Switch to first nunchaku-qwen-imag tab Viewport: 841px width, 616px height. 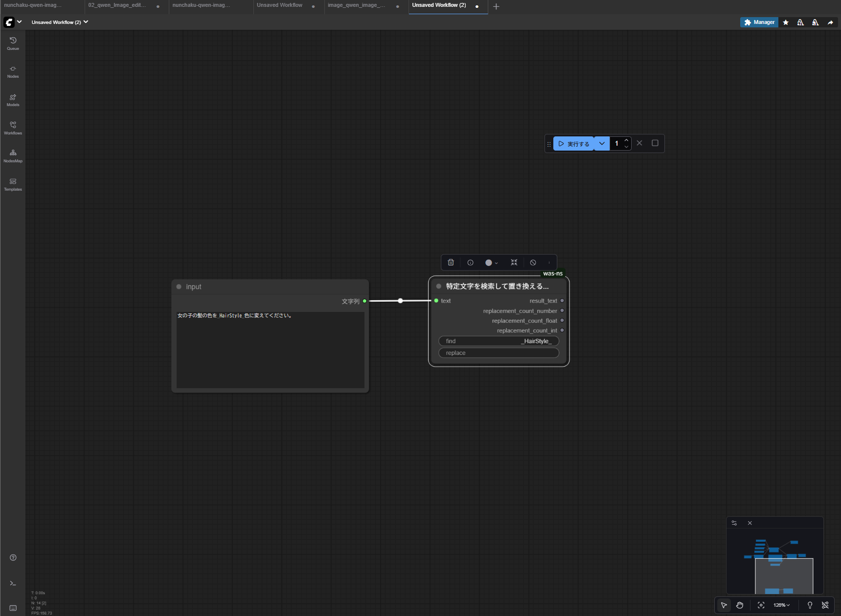33,5
